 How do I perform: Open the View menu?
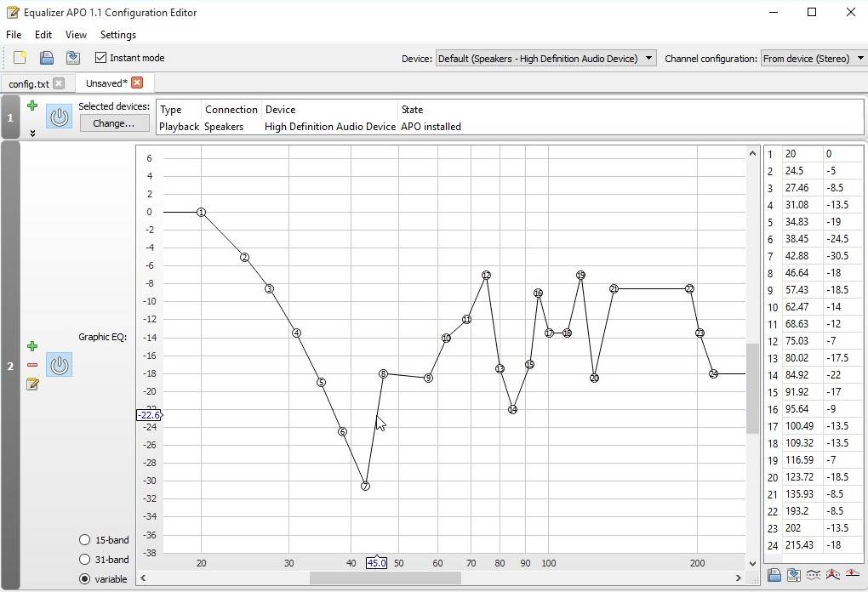(x=76, y=34)
